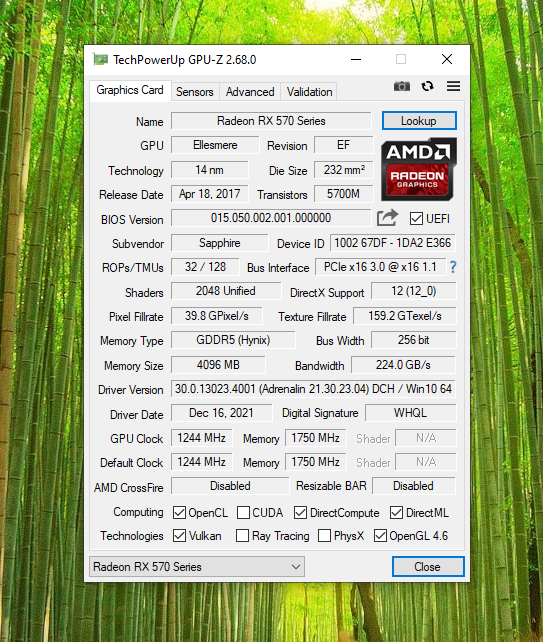
Task: Toggle the OpenCL checkbox
Action: click(x=179, y=513)
